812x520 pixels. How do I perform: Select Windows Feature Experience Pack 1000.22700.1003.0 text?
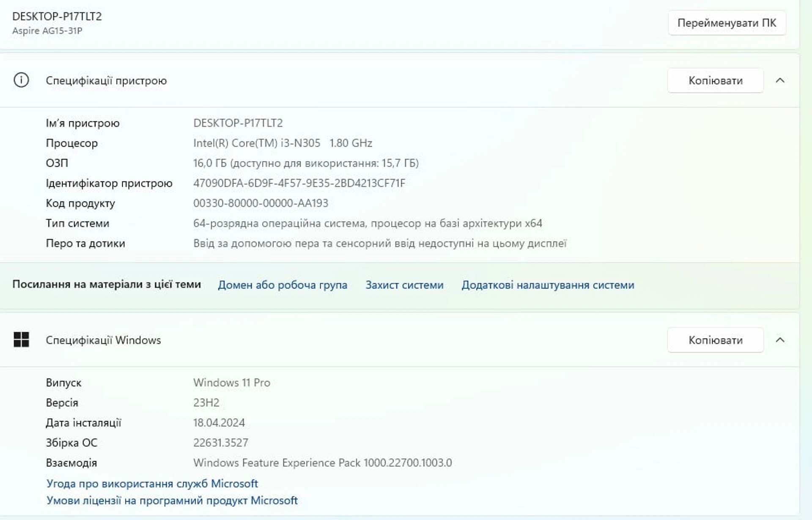click(322, 463)
